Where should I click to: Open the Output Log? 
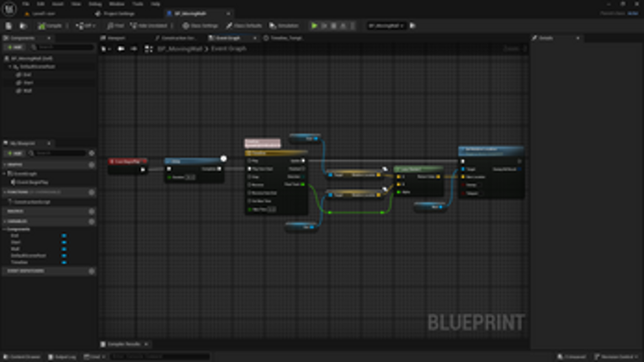pyautogui.click(x=62, y=357)
